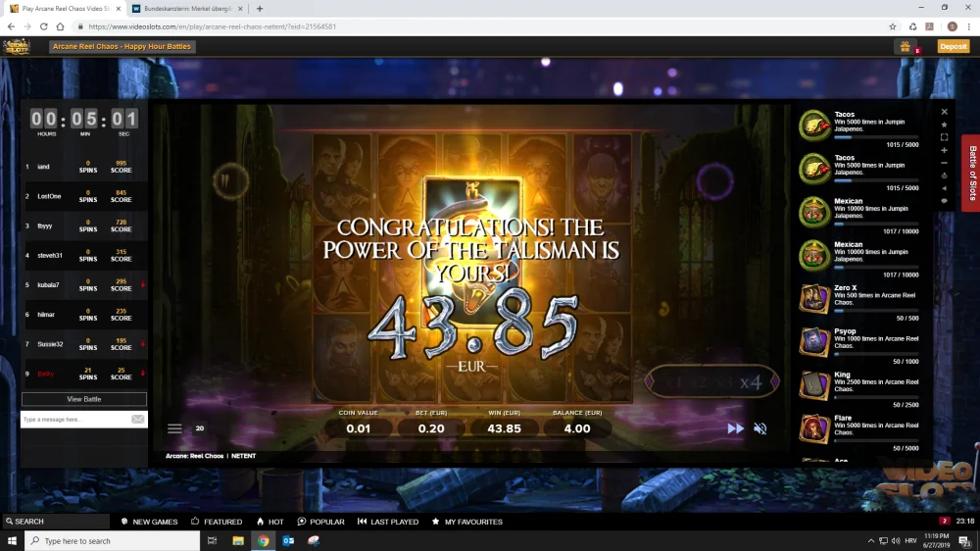Click the BET (EUR) display 0.20
This screenshot has height=551, width=980.
click(x=431, y=428)
